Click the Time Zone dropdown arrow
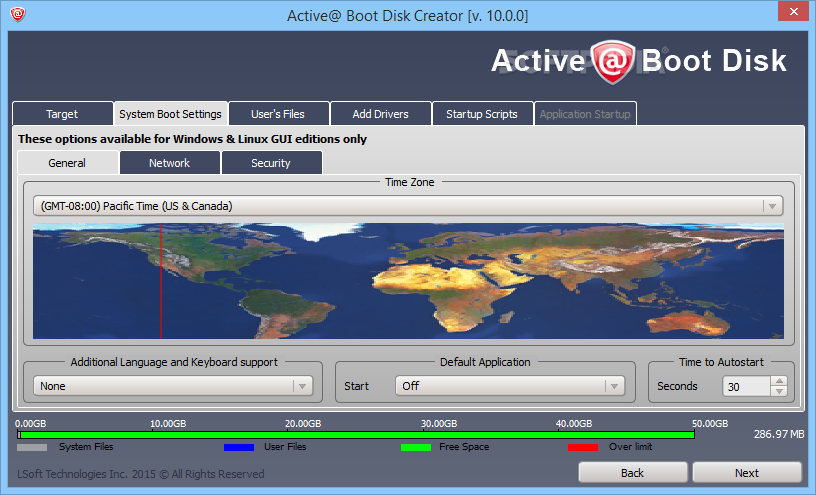The height and width of the screenshot is (495, 816). [773, 206]
